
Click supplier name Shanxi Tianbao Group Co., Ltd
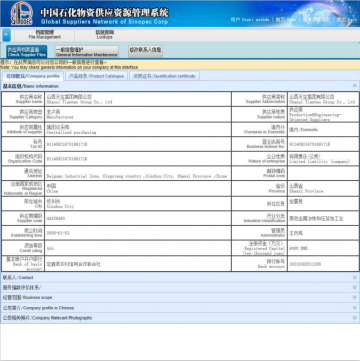pyautogui.click(x=79, y=99)
